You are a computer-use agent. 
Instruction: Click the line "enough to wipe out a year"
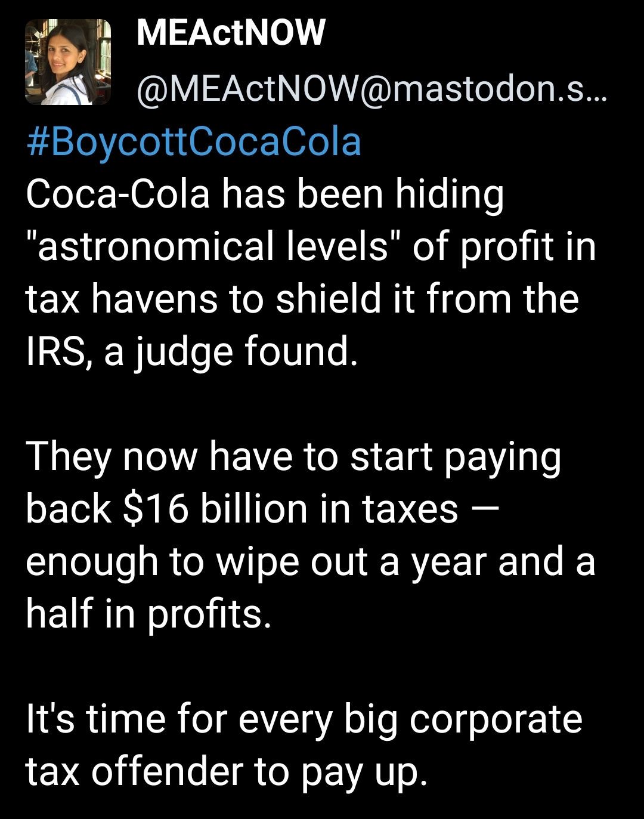point(310,563)
